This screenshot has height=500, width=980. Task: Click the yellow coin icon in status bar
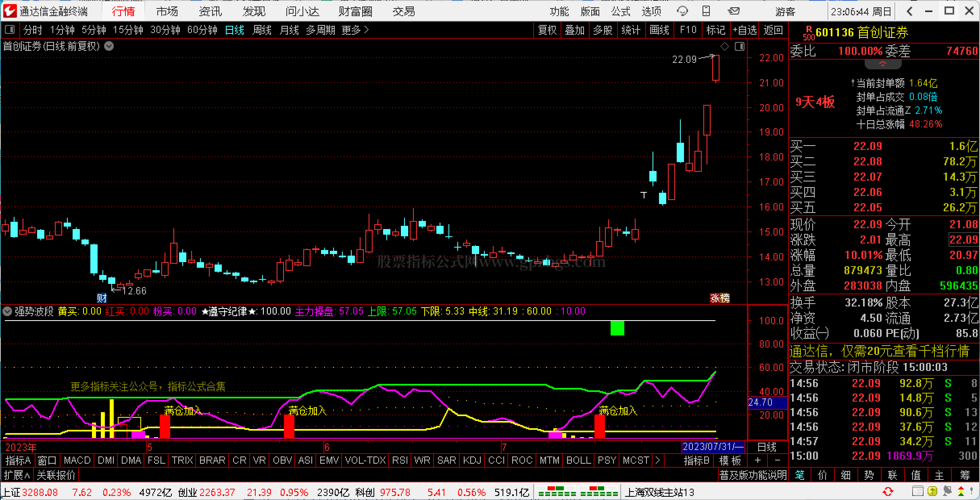[932, 492]
